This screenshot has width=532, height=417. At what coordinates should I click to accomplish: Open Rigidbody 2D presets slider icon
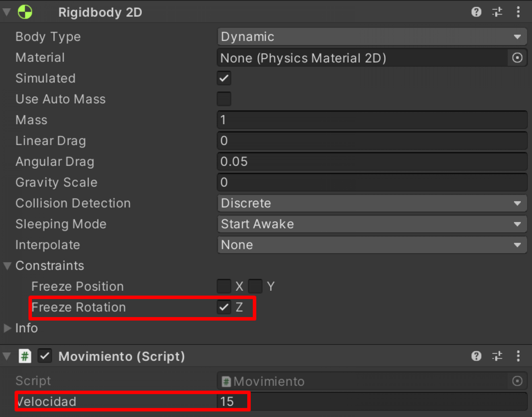point(497,12)
